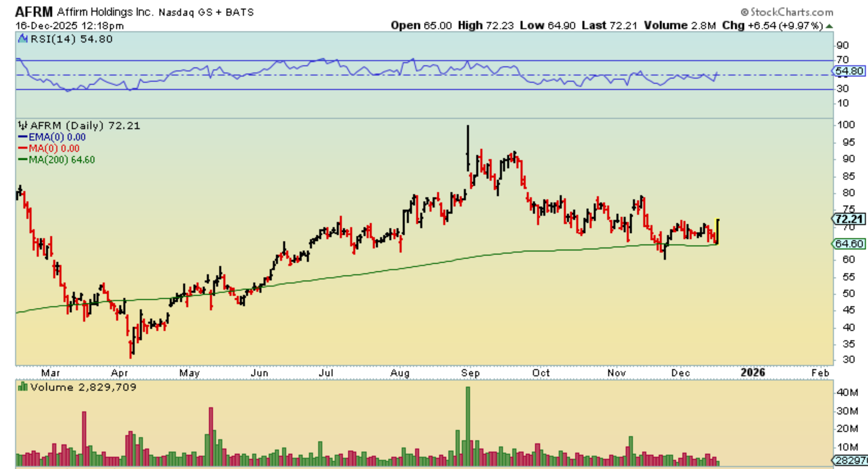Click the yellow-highlighted latest price candle
Screen dimensions: 868x469
coord(717,232)
